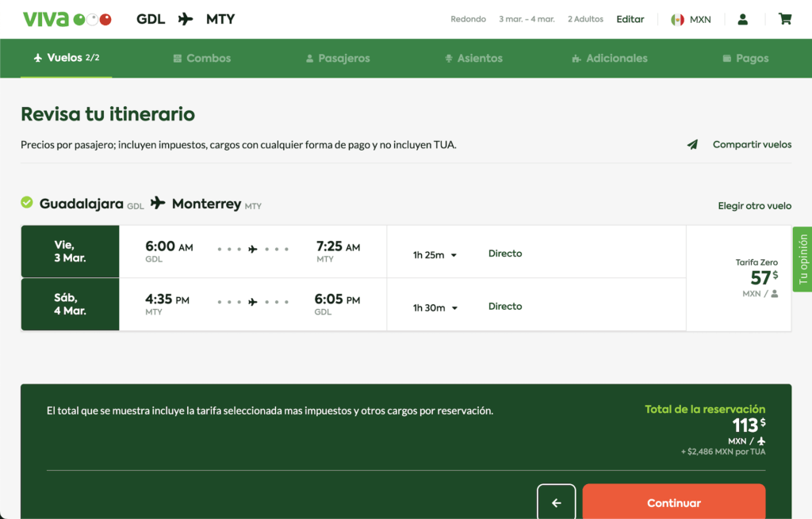Image resolution: width=812 pixels, height=519 pixels.
Task: Open the Tu opinión feedback tab
Action: point(802,259)
